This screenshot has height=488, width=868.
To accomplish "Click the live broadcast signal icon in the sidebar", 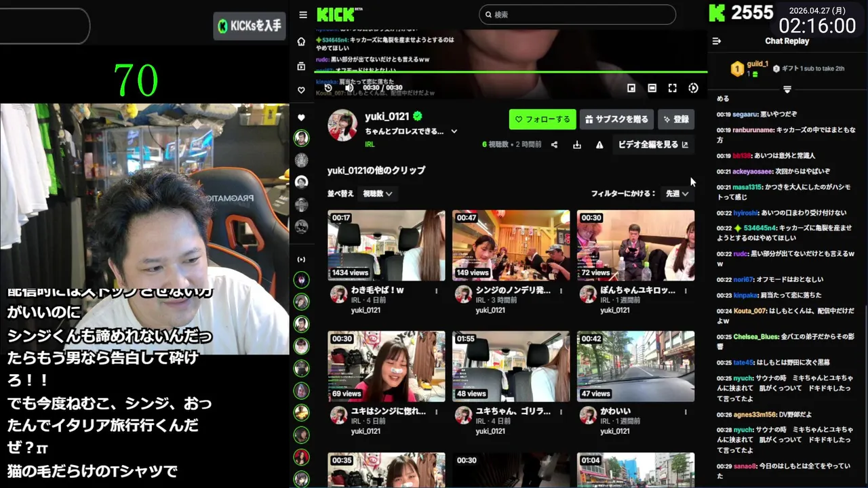I will [x=301, y=260].
